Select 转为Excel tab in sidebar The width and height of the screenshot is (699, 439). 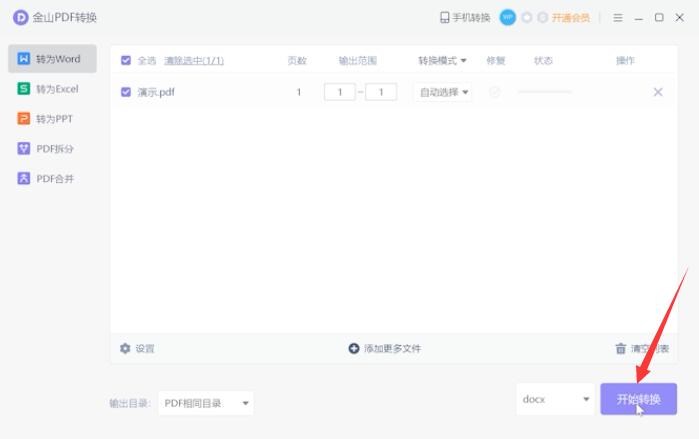click(x=53, y=89)
